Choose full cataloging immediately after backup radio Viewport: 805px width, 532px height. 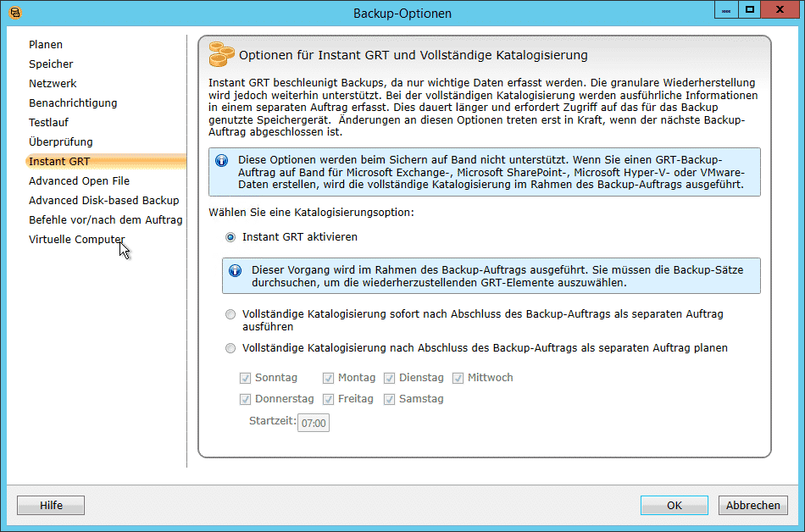(x=230, y=314)
